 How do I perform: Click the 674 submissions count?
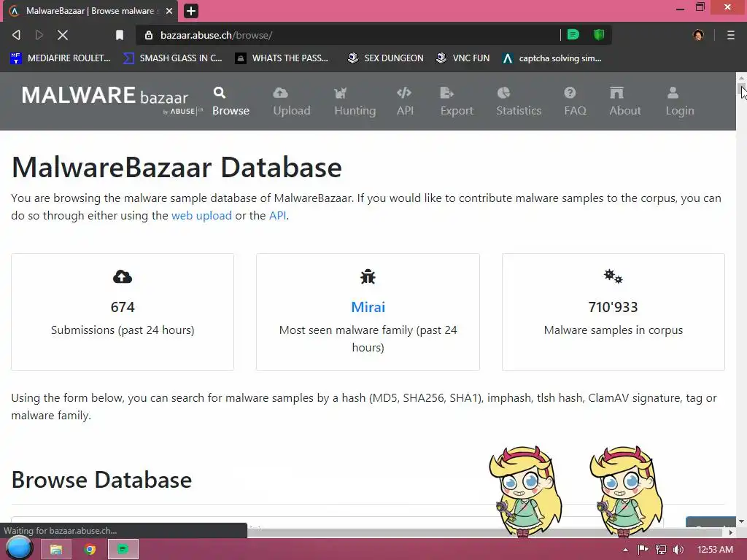(x=123, y=307)
